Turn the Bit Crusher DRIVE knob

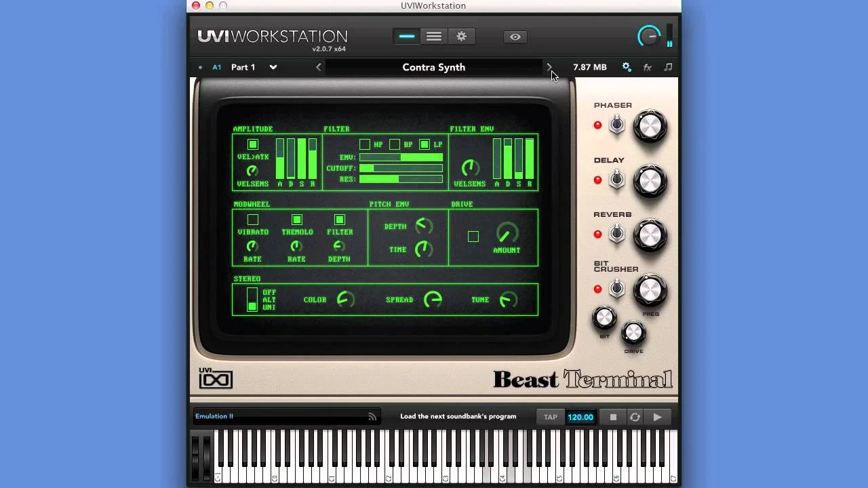click(x=633, y=332)
